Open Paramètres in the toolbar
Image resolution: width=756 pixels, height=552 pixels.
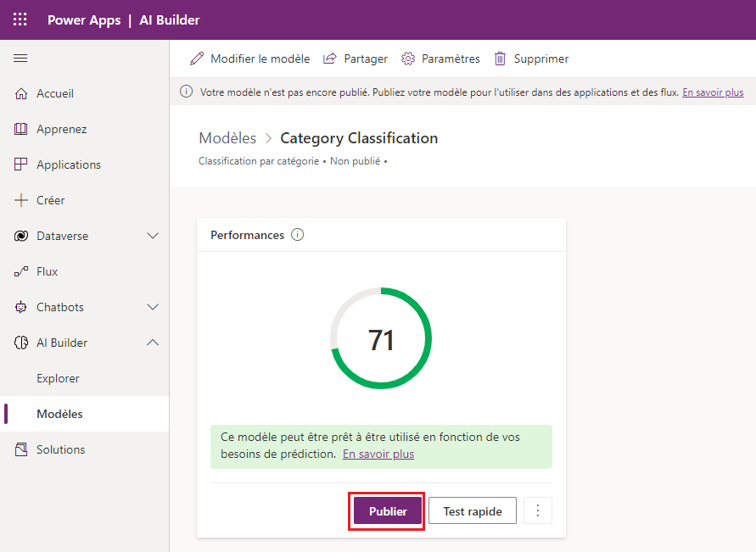440,59
